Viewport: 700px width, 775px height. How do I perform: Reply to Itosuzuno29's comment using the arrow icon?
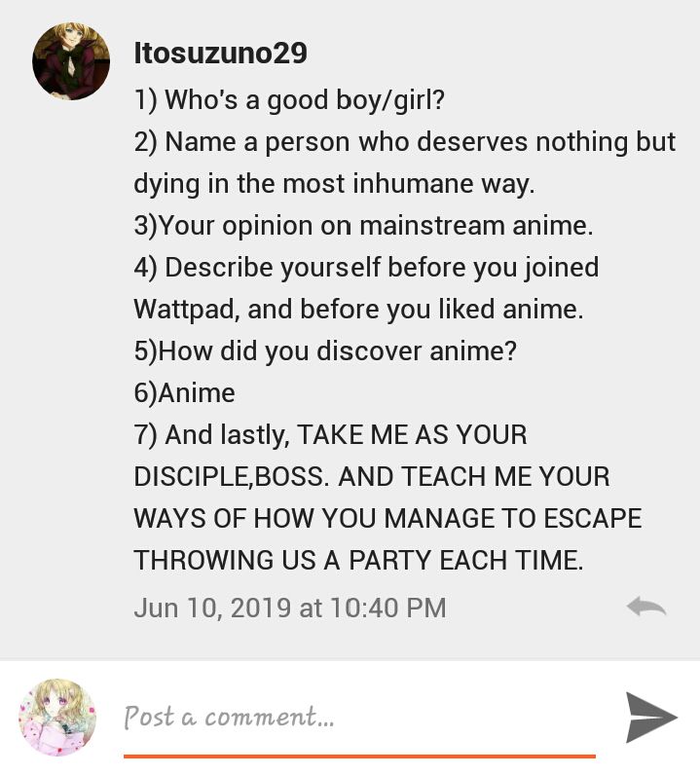click(x=646, y=607)
